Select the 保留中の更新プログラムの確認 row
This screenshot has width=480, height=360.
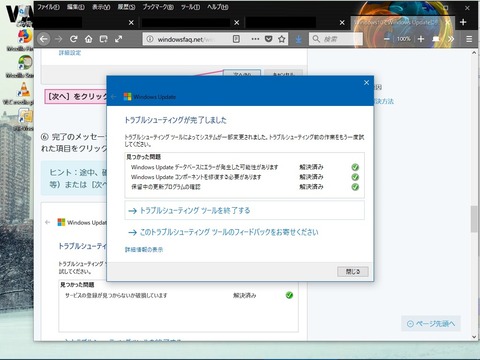coord(244,187)
